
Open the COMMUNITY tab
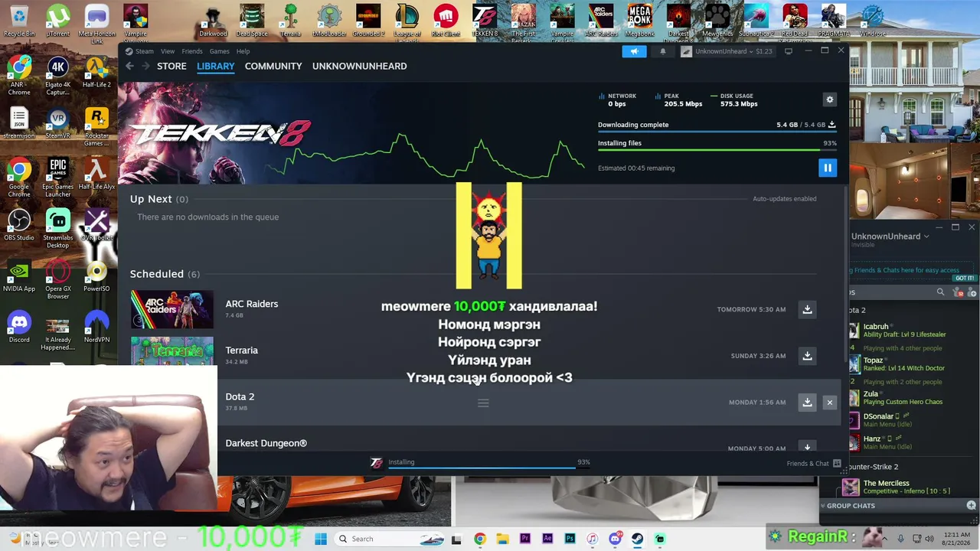pos(273,66)
